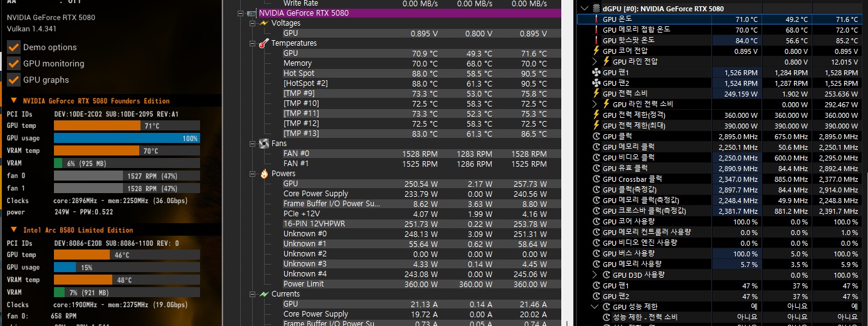This screenshot has width=868, height=326.
Task: Click the 2,895.0 MHz GPU 클럭 current value
Action: (x=738, y=137)
